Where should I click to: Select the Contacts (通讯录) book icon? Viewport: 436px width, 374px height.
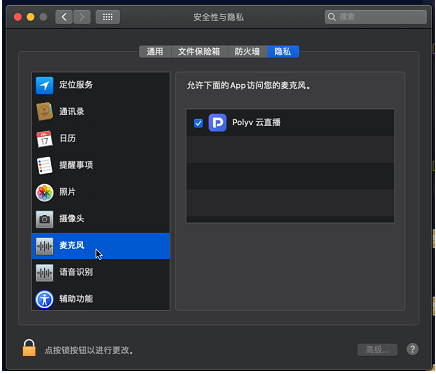(x=44, y=112)
